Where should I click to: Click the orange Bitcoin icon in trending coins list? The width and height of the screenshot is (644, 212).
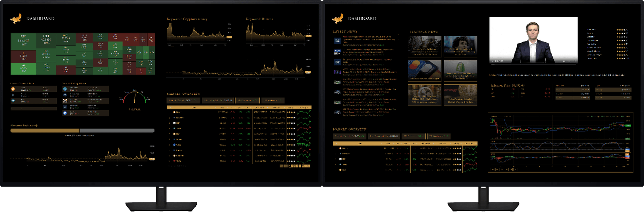coord(13,89)
